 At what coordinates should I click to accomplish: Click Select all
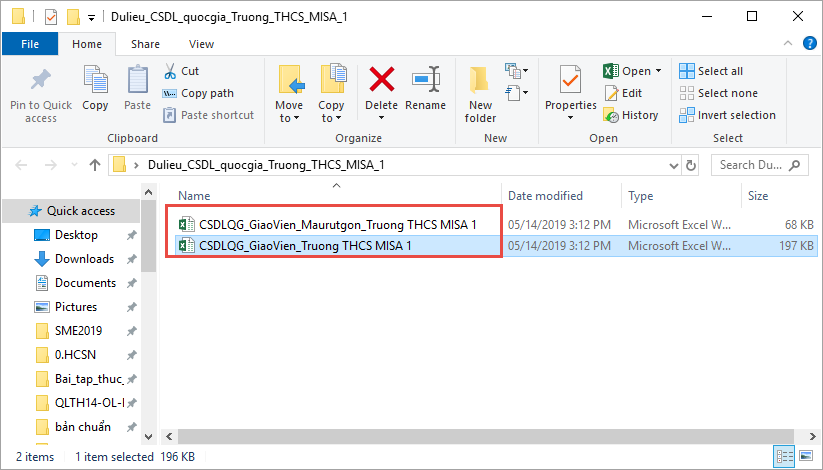click(711, 71)
